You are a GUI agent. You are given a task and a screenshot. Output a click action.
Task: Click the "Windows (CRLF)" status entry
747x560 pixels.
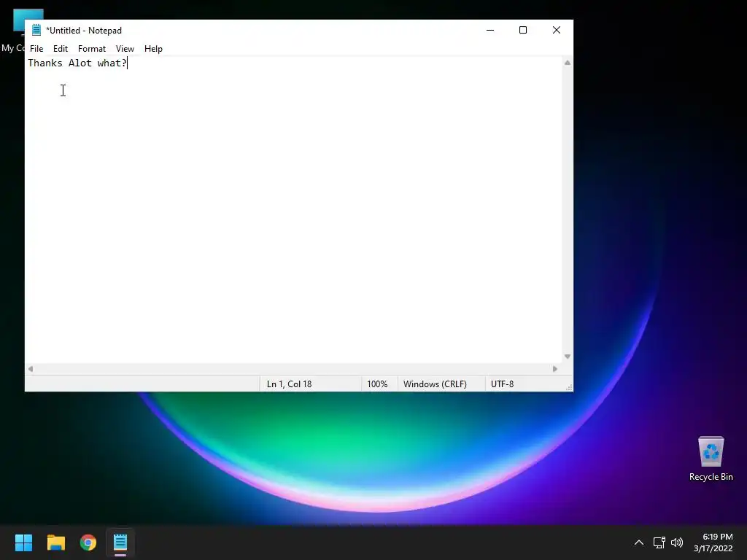tap(435, 384)
